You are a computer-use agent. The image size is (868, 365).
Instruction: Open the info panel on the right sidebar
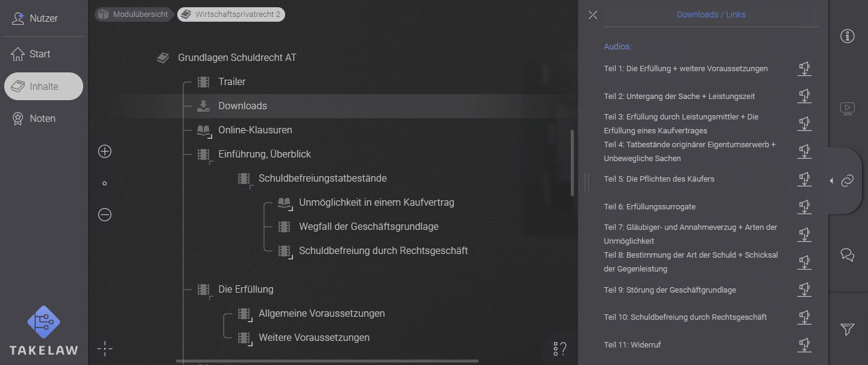click(x=847, y=36)
